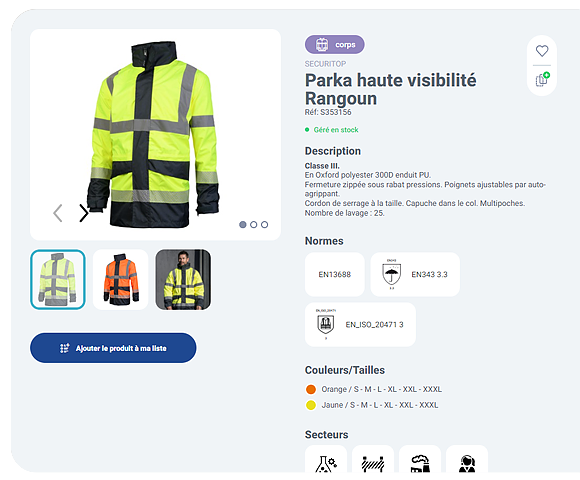Select second carousel dot indicator
Viewport: 580px width, 480px height.
tap(253, 224)
